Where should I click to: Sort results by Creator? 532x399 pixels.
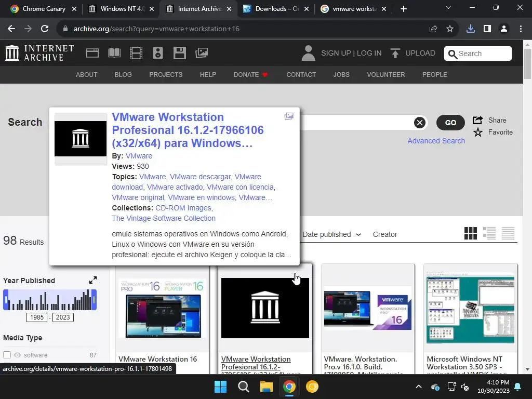[385, 234]
